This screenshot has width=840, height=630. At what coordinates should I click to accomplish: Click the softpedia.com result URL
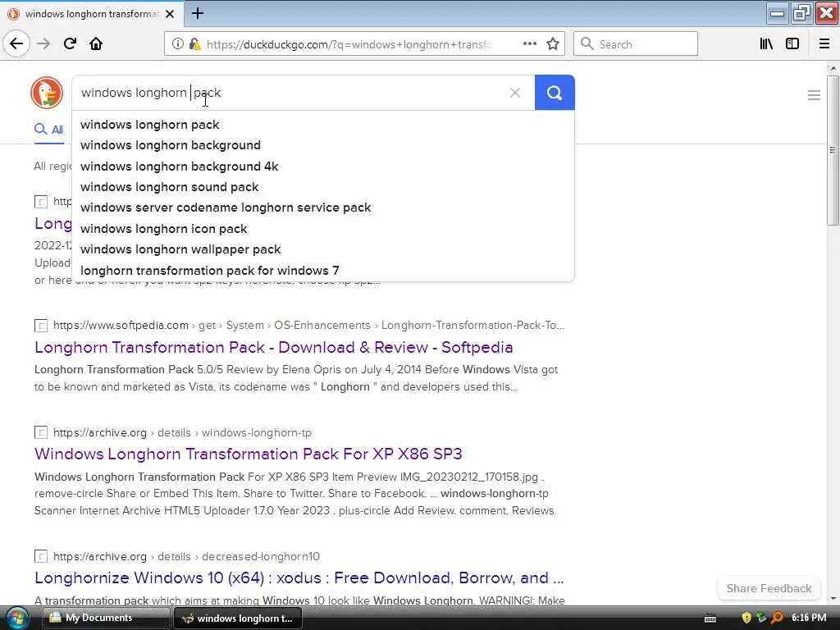coord(308,326)
